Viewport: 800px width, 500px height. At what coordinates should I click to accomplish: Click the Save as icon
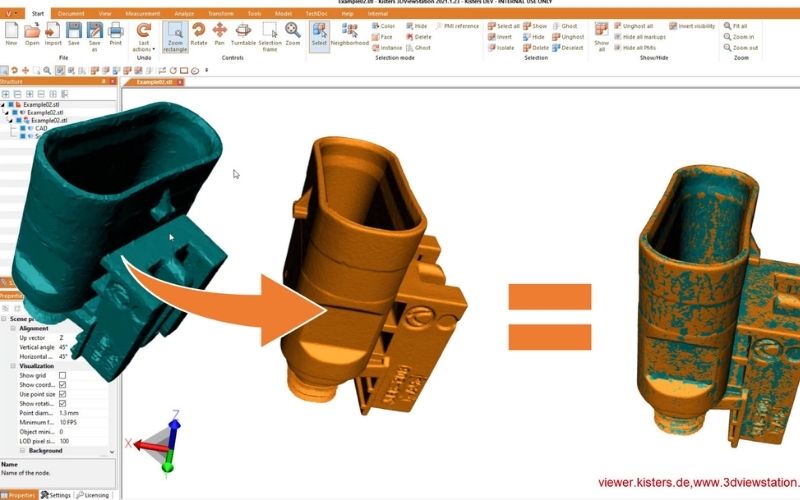[x=94, y=31]
